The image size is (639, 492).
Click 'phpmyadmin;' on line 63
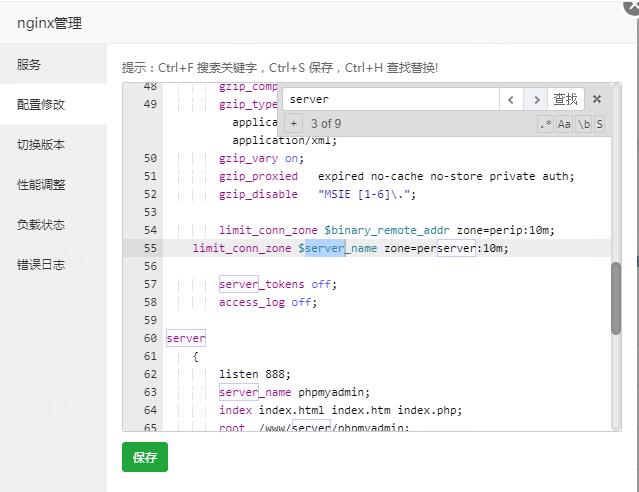[334, 392]
